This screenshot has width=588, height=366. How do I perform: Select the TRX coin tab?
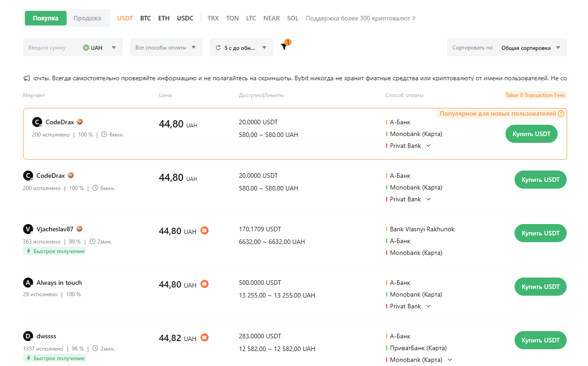tap(213, 18)
